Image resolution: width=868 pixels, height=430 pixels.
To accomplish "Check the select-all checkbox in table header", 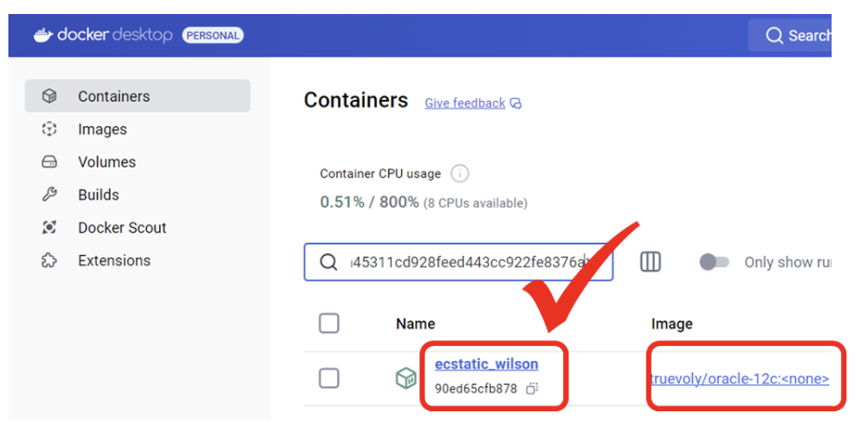I will coord(329,323).
